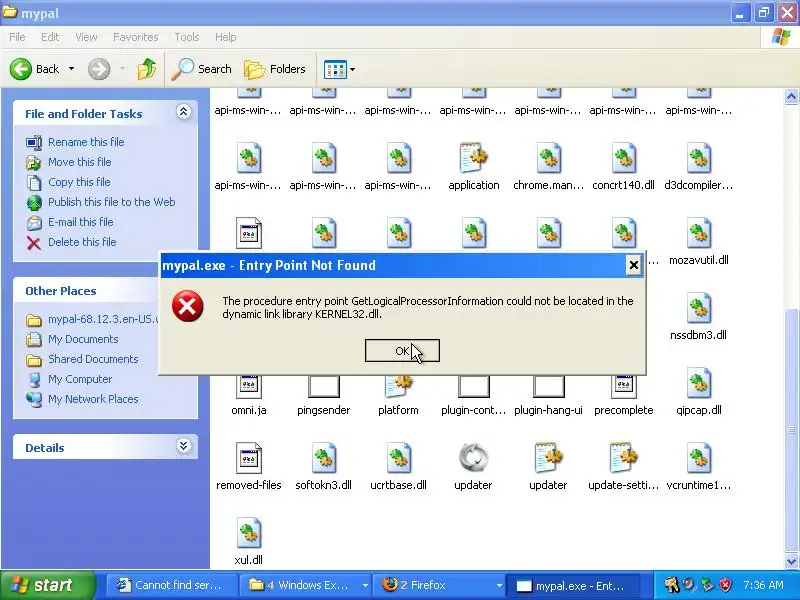
Task: Select the precomplete file label
Action: click(x=623, y=410)
